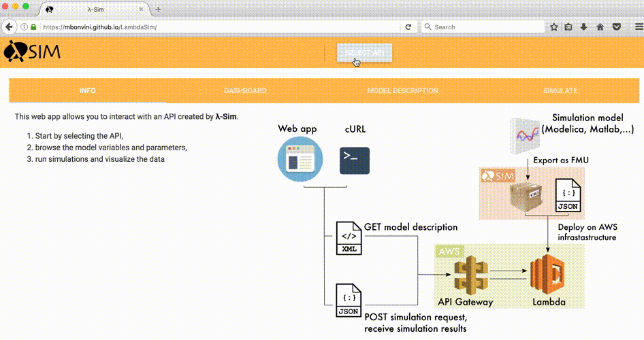Click the bold 'λ-Sim' text in intro

(x=226, y=116)
